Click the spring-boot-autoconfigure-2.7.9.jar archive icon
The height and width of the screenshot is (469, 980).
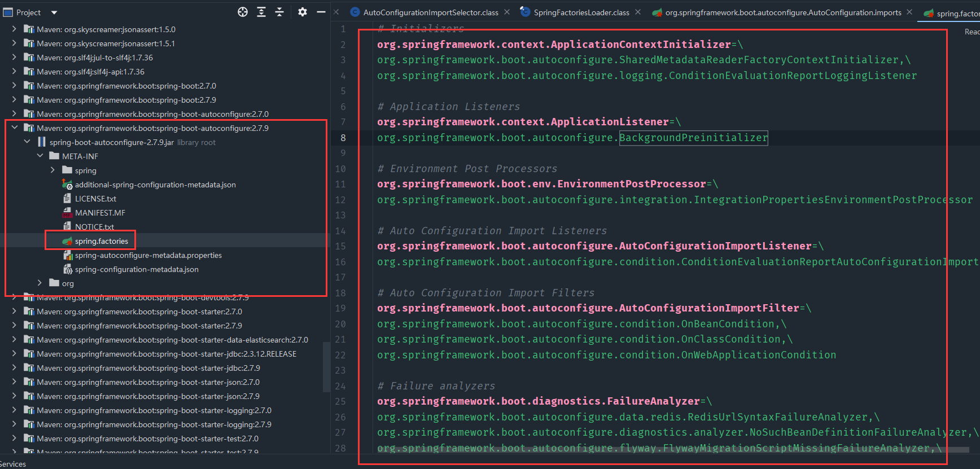(42, 142)
